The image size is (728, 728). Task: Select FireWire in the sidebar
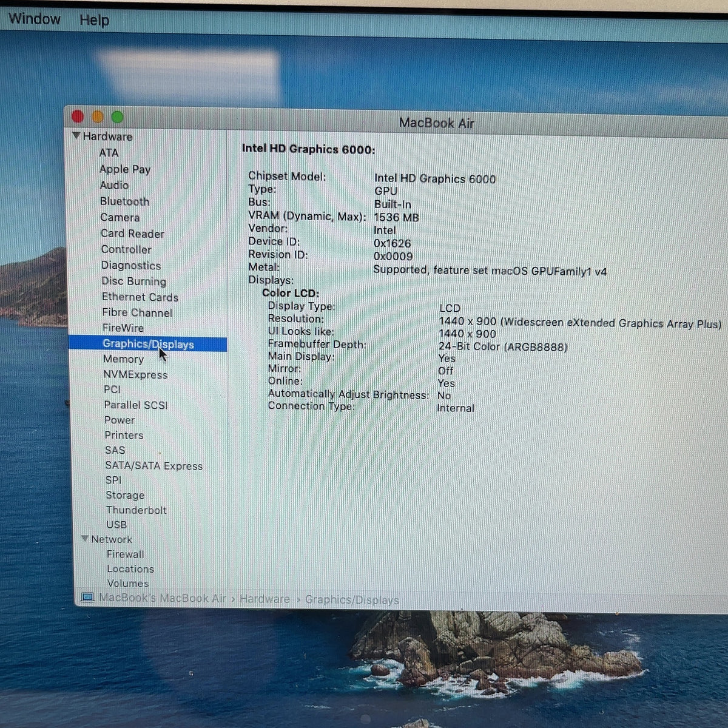click(x=123, y=328)
